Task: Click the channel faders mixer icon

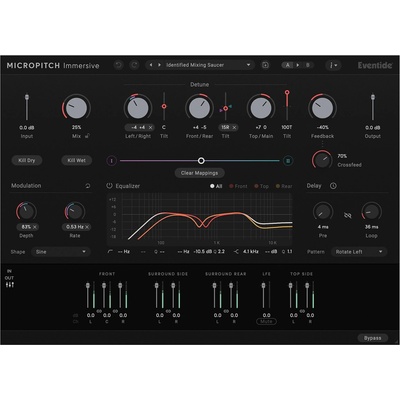Action: (x=10, y=285)
